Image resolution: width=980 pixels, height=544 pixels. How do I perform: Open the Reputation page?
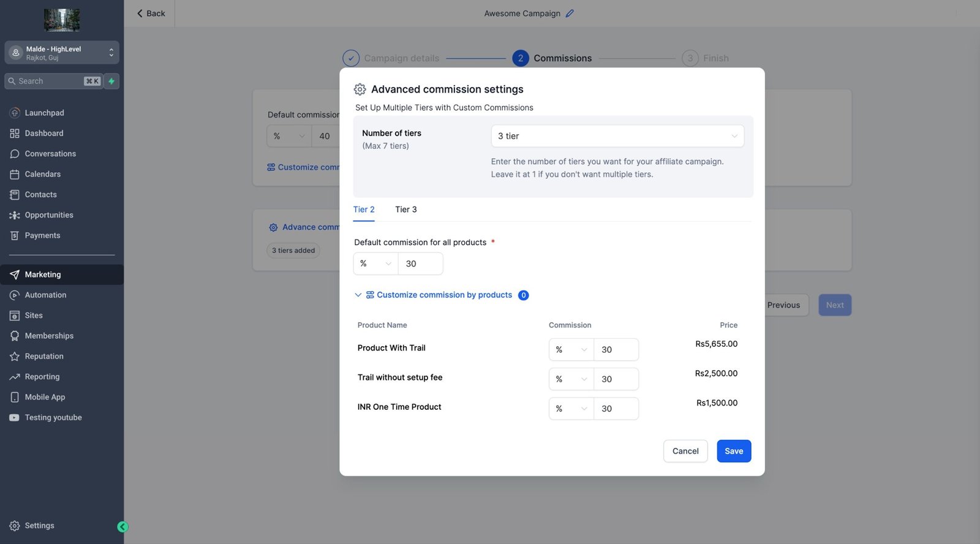pyautogui.click(x=44, y=357)
